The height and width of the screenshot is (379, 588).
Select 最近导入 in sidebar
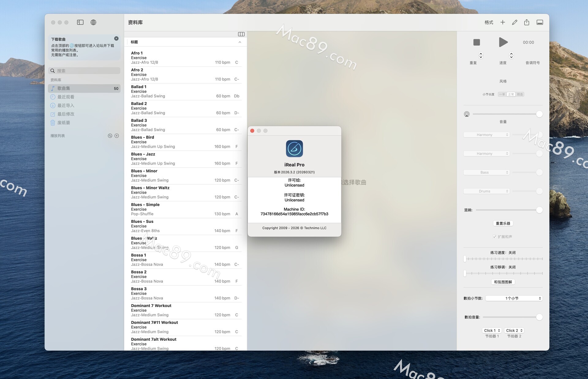pos(66,105)
